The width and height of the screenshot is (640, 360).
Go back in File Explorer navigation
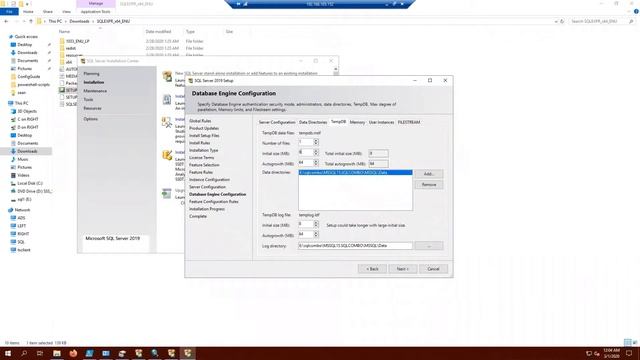point(6,21)
